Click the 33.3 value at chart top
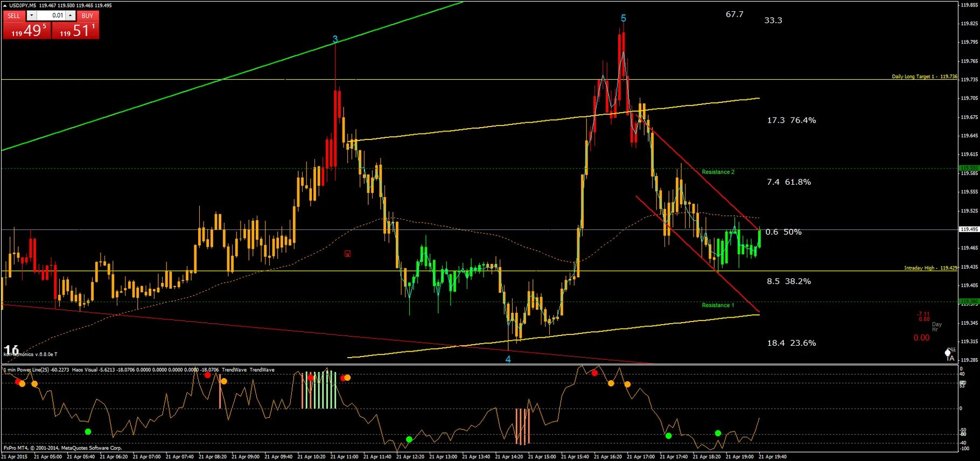This screenshot has width=980, height=461. 773,20
